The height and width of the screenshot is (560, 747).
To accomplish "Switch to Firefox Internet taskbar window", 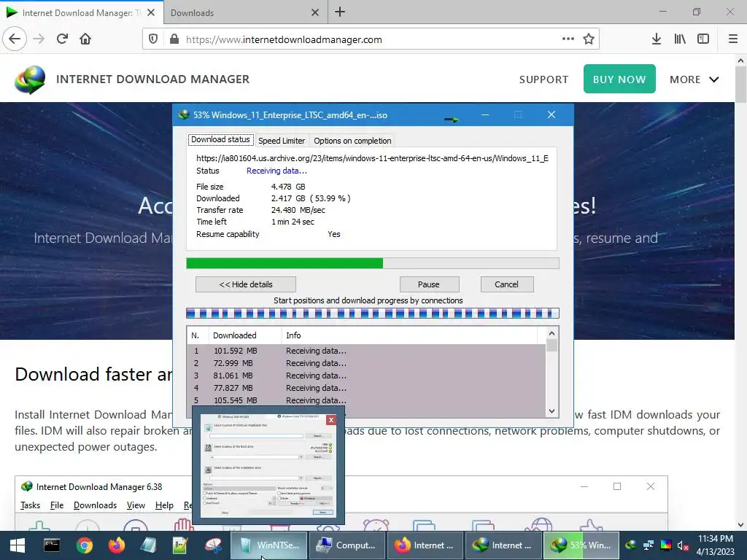I will (x=425, y=545).
